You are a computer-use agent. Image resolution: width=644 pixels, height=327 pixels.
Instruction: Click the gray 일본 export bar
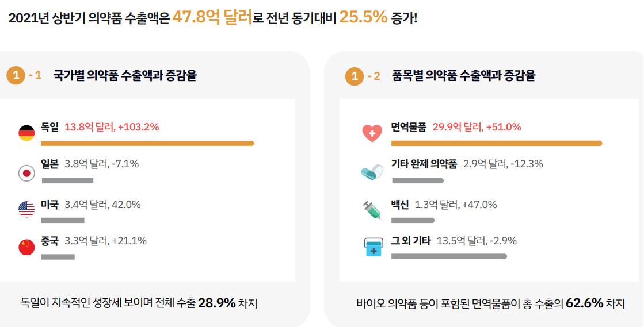click(x=67, y=180)
